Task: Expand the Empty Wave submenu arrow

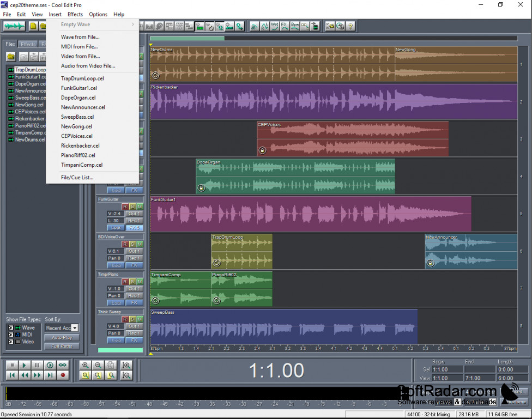Action: coord(132,25)
